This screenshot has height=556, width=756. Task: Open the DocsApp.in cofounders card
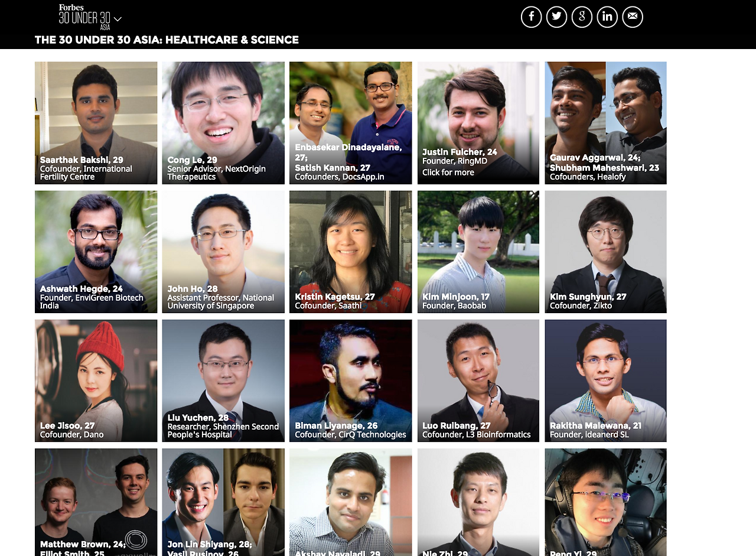tap(351, 123)
